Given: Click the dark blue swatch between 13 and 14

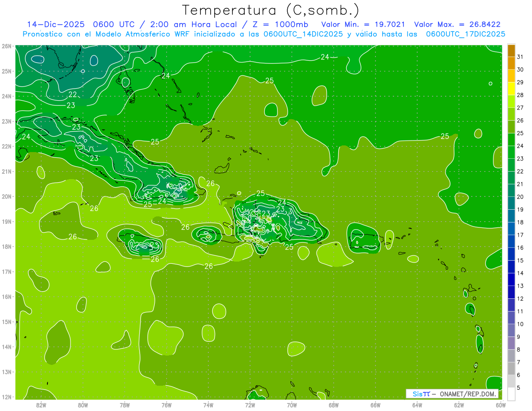Looking at the screenshot, I should point(511,280).
